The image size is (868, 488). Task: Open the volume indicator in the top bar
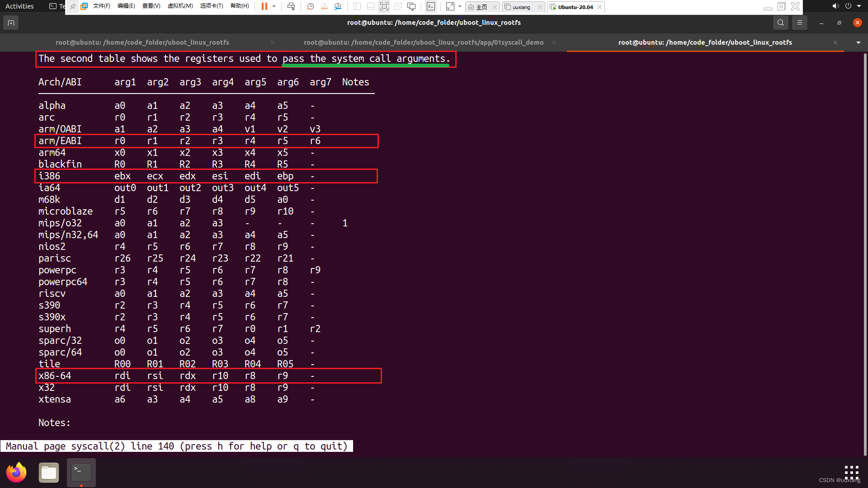(835, 6)
